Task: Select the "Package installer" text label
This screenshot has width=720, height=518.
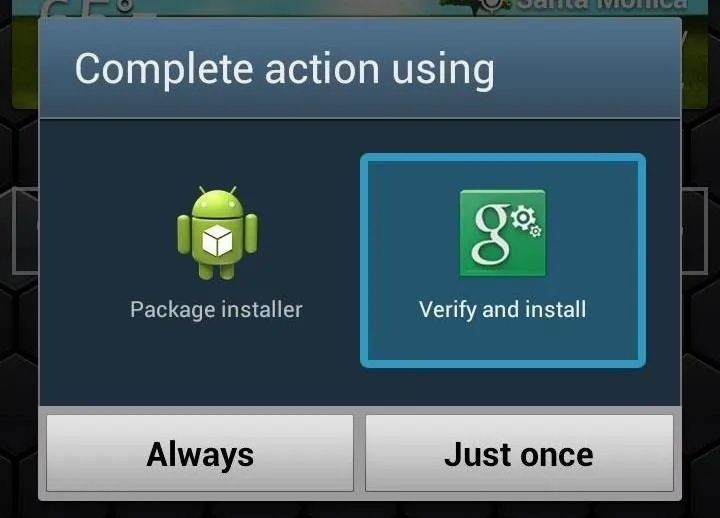Action: pyautogui.click(x=216, y=310)
